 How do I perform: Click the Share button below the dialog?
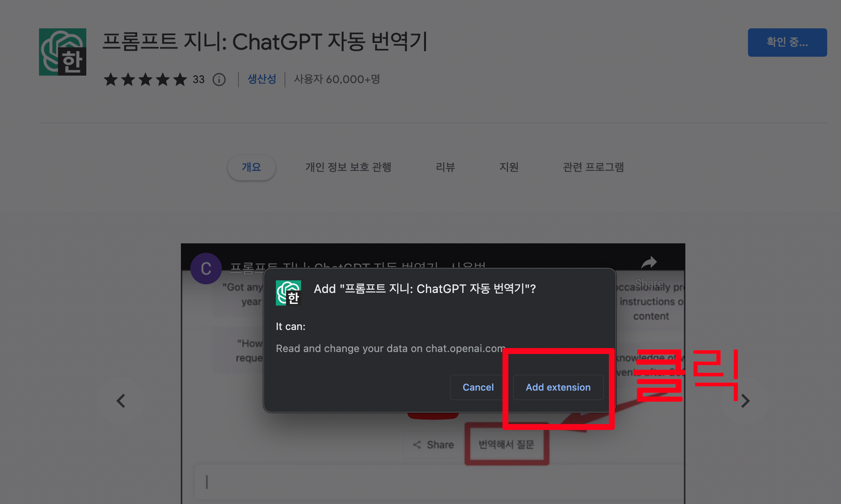pos(434,445)
